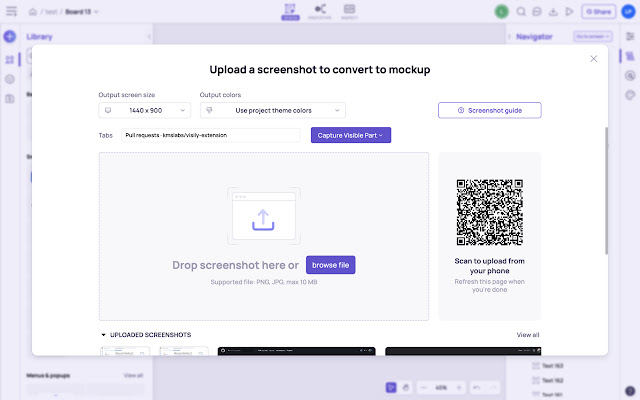The height and width of the screenshot is (400, 640).
Task: Click the settings sliders icon in right sidebar
Action: pyautogui.click(x=630, y=37)
